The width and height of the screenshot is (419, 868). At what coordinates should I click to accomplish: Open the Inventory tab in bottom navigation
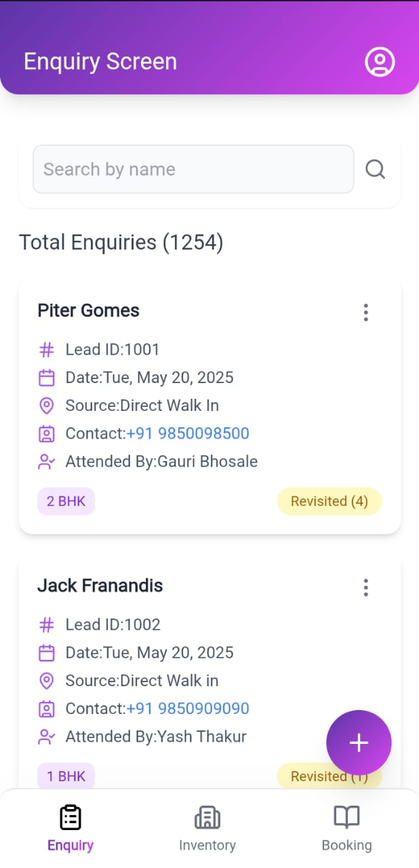[x=207, y=827]
